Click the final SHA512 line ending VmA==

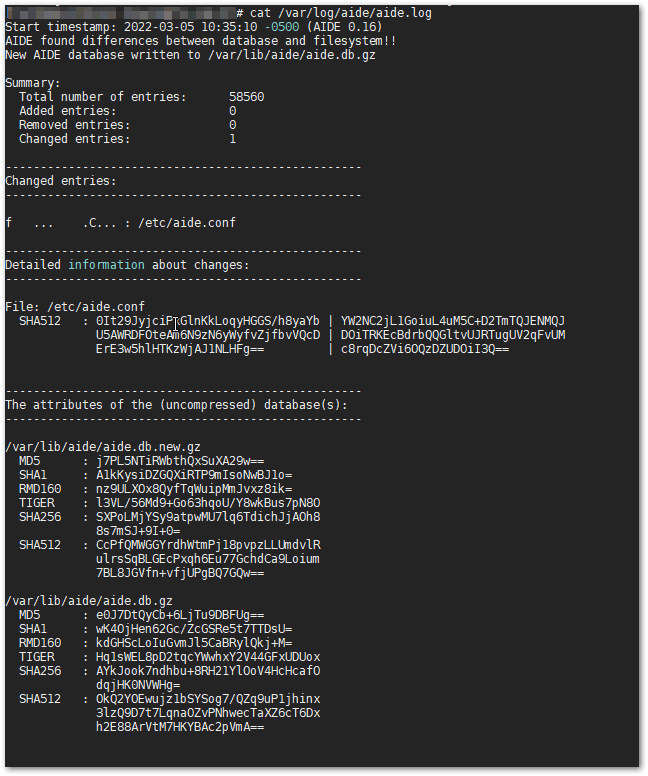point(180,727)
